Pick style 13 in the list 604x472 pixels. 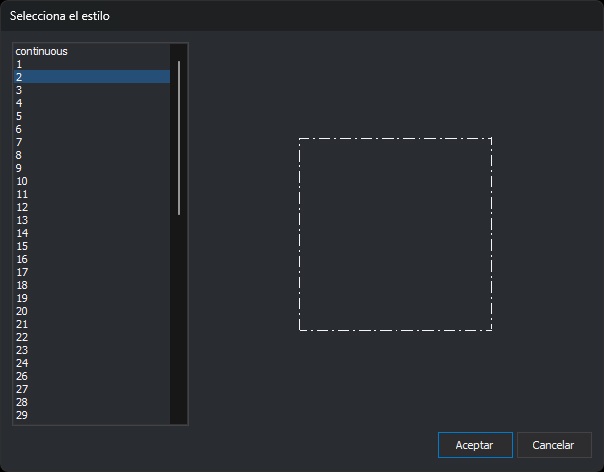coord(92,220)
